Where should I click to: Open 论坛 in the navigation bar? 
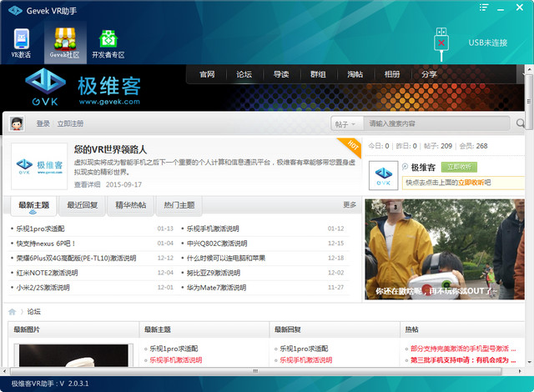[244, 74]
